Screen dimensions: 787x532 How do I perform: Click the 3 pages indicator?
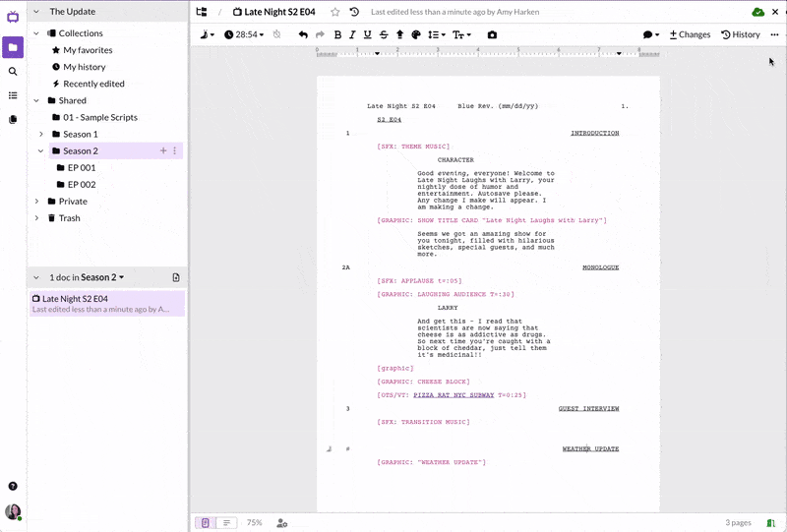pyautogui.click(x=738, y=523)
